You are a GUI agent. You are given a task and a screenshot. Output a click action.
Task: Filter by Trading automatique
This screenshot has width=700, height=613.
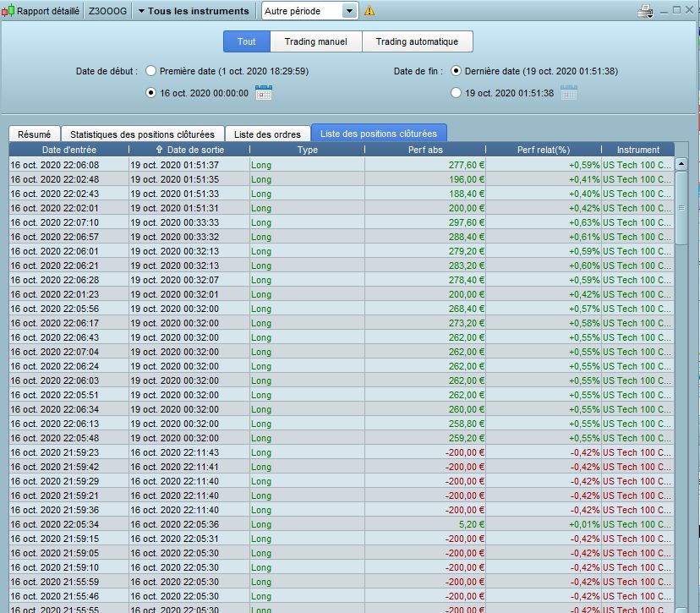tap(417, 41)
